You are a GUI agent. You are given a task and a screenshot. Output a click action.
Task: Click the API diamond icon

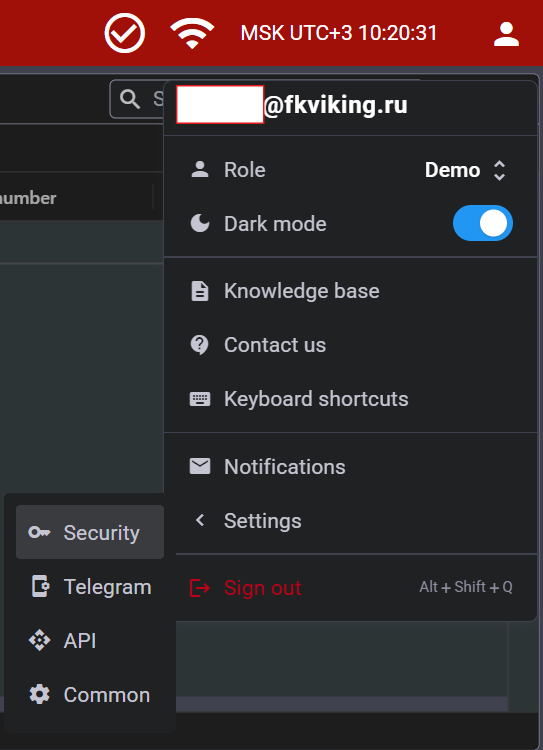tap(39, 640)
